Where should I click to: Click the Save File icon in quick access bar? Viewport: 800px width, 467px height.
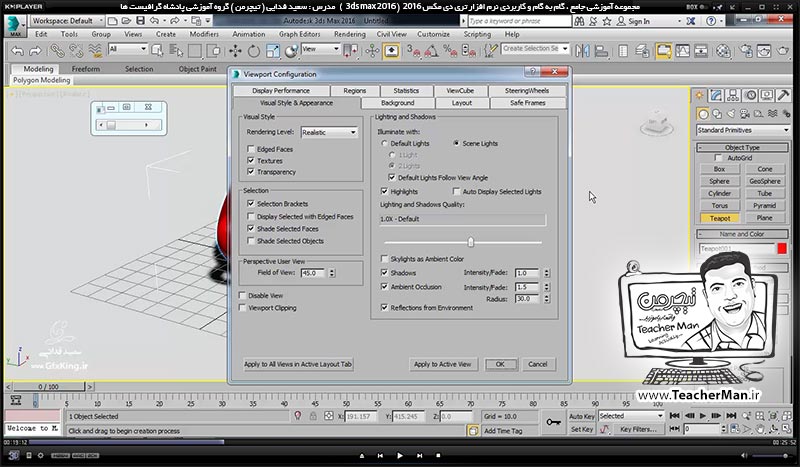tap(140, 21)
